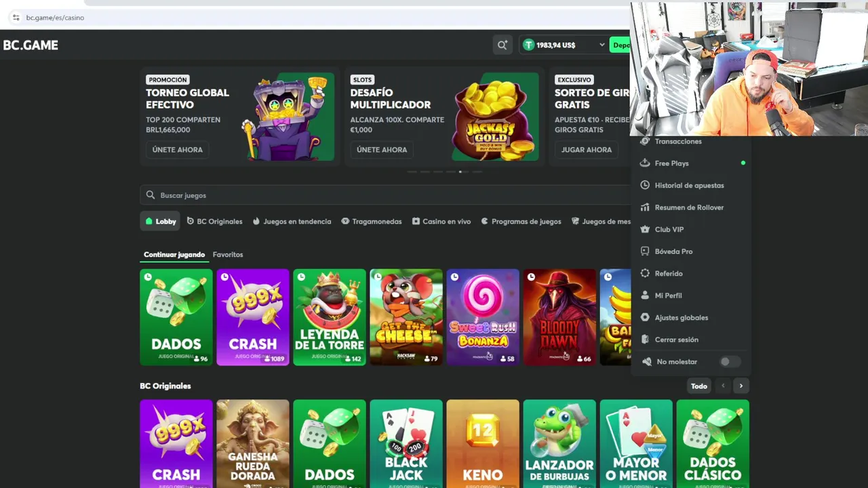Click clock icon on Sweet Rush Bonanza card
This screenshot has height=488, width=868.
coord(454,277)
